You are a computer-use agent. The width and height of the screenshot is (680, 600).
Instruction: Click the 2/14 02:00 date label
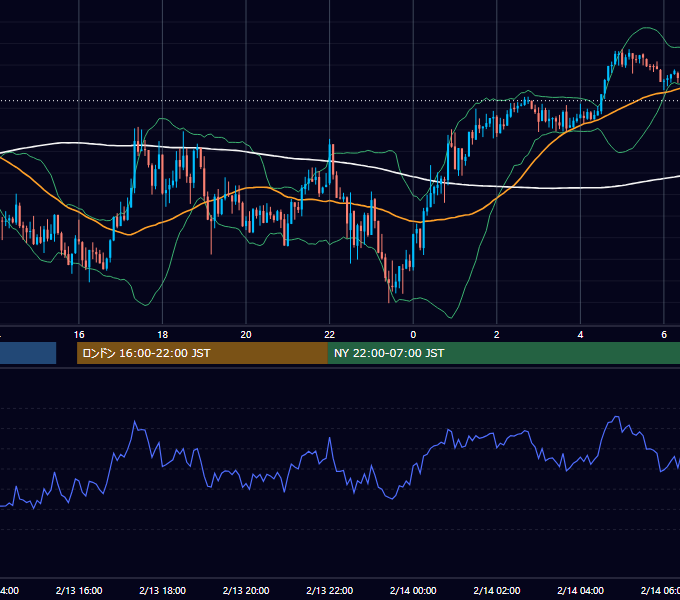(497, 590)
